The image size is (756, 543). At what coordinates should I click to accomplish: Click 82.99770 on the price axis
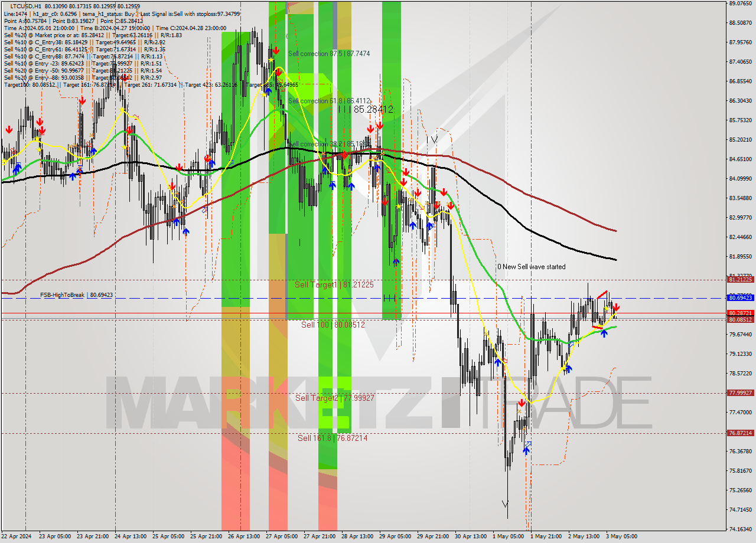coord(740,217)
